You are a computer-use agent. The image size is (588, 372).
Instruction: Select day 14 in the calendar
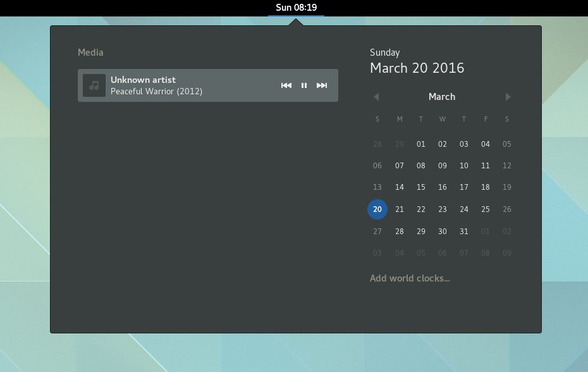(x=400, y=187)
